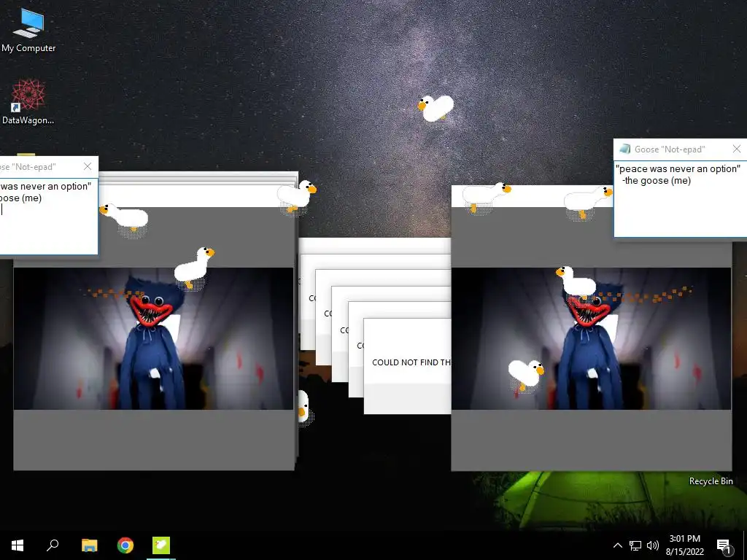Click the Huggy Wuggy image in left window
The width and height of the screenshot is (747, 560).
(153, 338)
